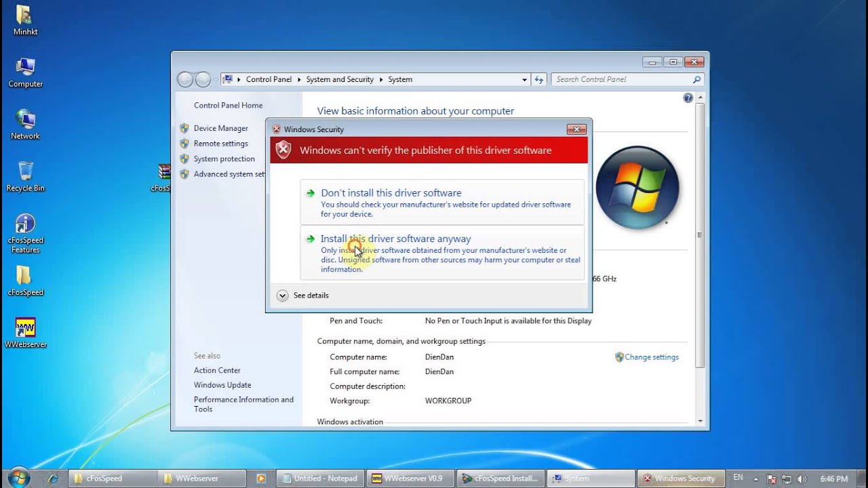Switch to cFosSpeed folder taskbar button
Screen dimensions: 868x488
[111, 478]
